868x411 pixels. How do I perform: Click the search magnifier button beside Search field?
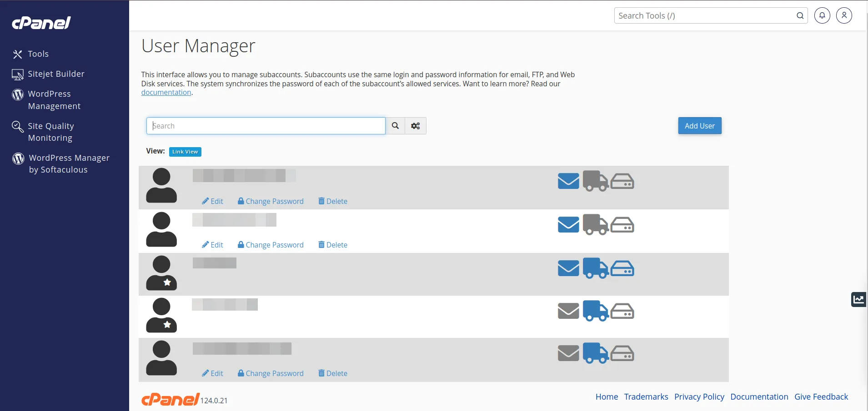coord(396,126)
